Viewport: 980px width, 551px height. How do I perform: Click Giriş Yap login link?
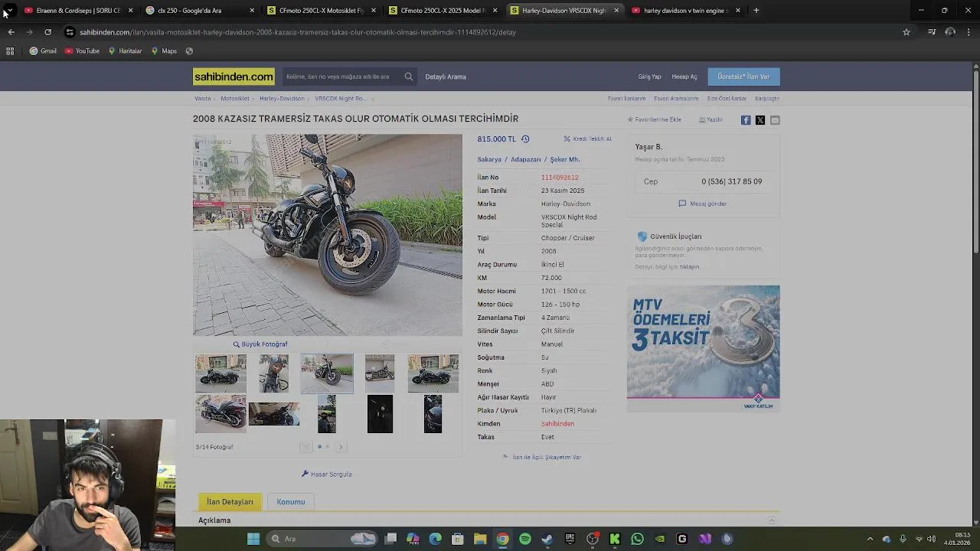[x=649, y=77]
